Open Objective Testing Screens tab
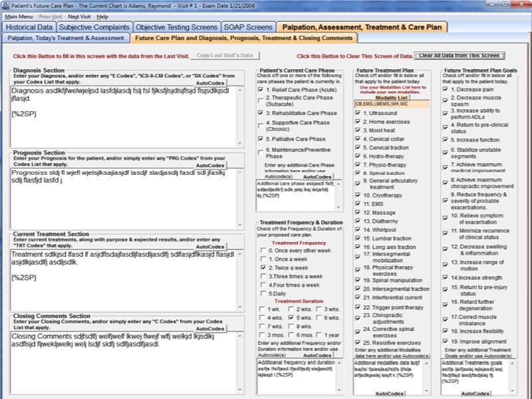The height and width of the screenshot is (399, 532). coord(176,27)
